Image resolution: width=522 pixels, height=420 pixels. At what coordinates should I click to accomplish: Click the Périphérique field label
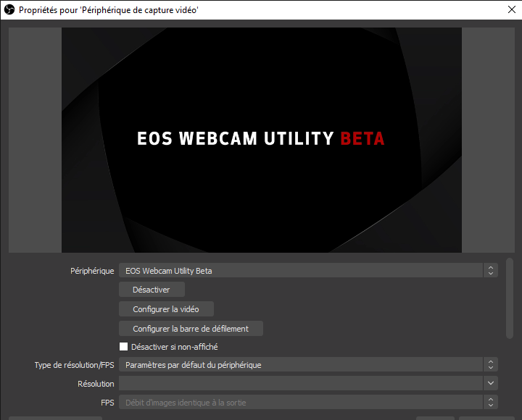click(91, 271)
